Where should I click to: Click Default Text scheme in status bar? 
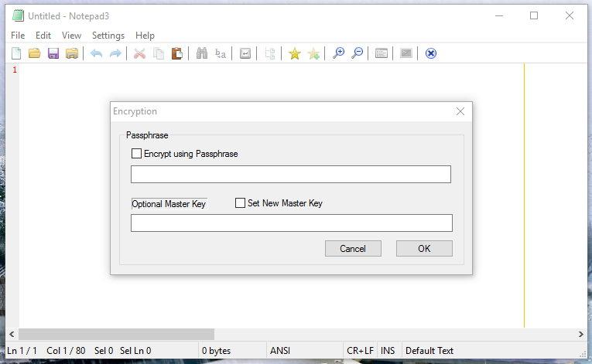429,351
